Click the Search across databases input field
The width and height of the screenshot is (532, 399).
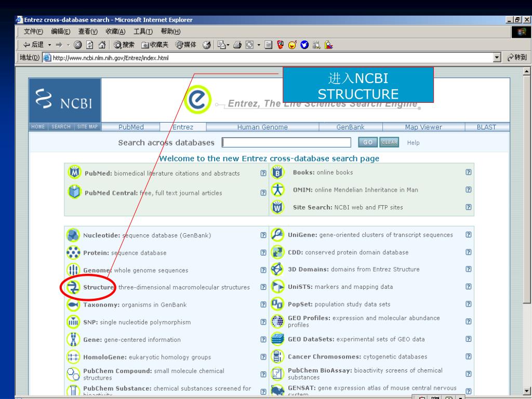[x=286, y=142]
